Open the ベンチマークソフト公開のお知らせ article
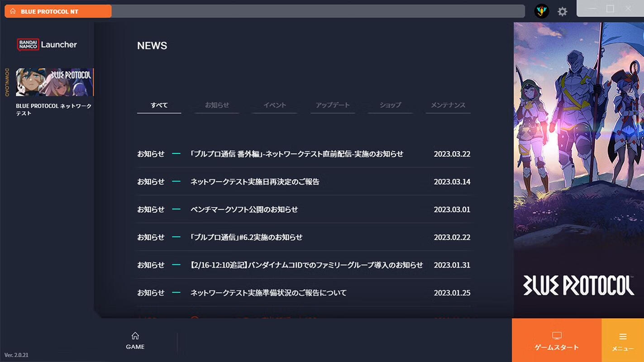The width and height of the screenshot is (644, 362). (x=304, y=210)
